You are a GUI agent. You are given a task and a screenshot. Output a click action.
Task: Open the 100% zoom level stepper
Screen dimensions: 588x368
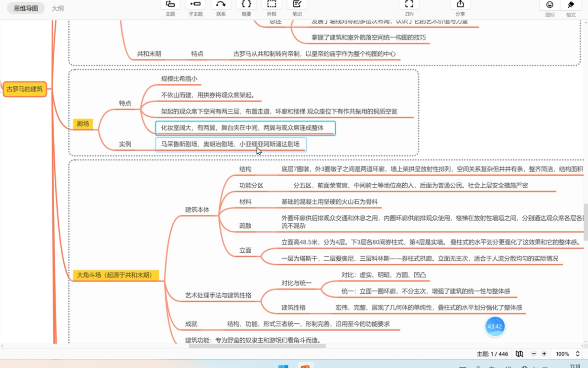click(578, 354)
